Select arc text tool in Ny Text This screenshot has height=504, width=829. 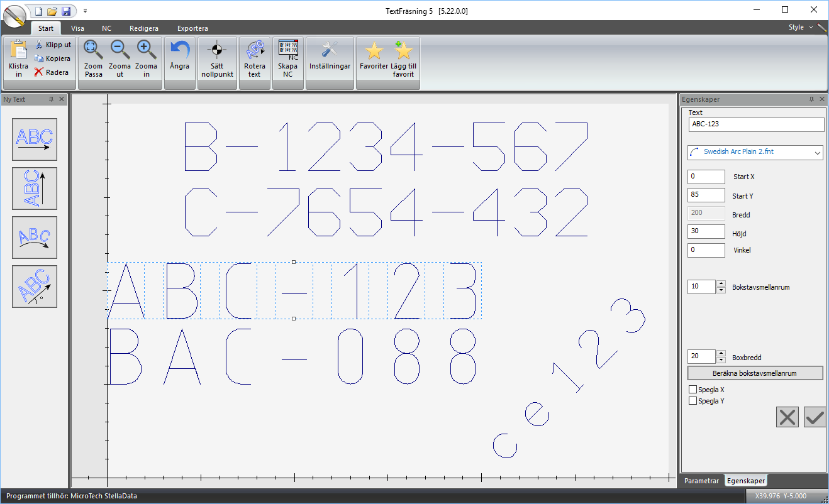point(35,238)
